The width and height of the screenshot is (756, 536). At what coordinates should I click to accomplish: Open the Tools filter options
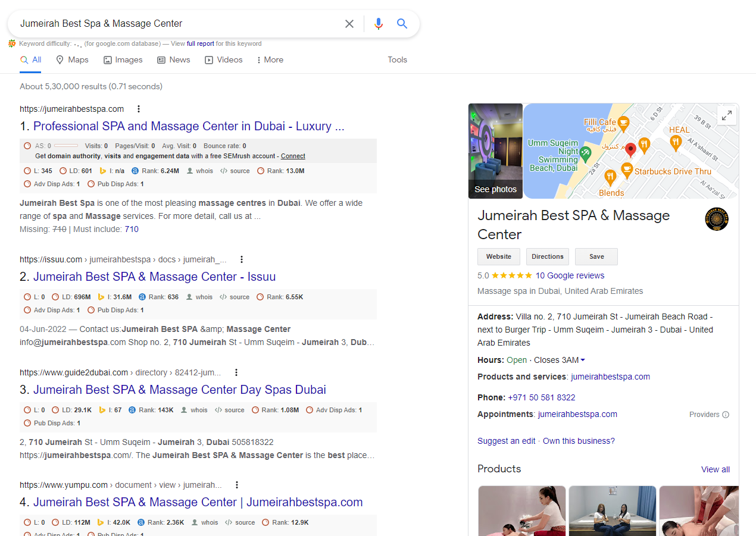click(x=397, y=59)
